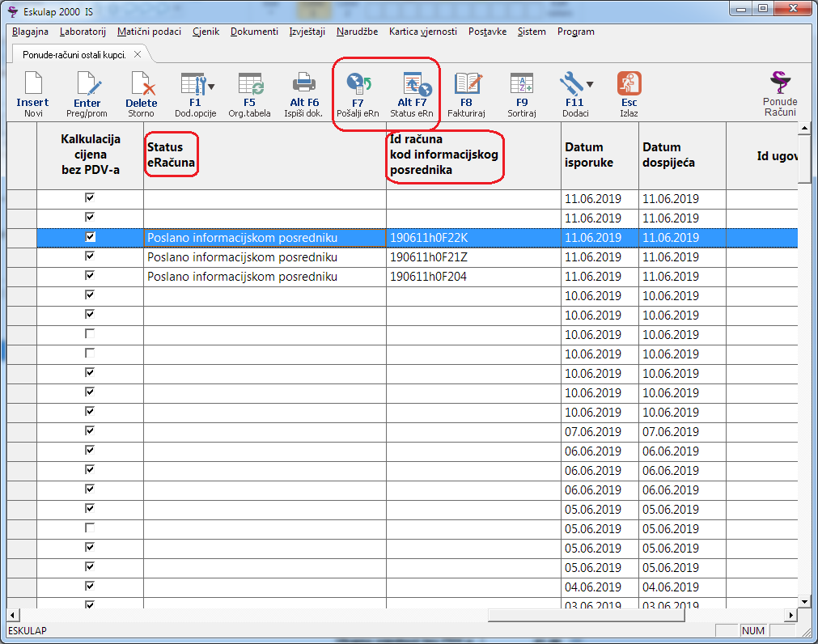This screenshot has height=644, width=818.
Task: Click invoice ID 190611h0F21Z cell
Action: click(x=473, y=257)
